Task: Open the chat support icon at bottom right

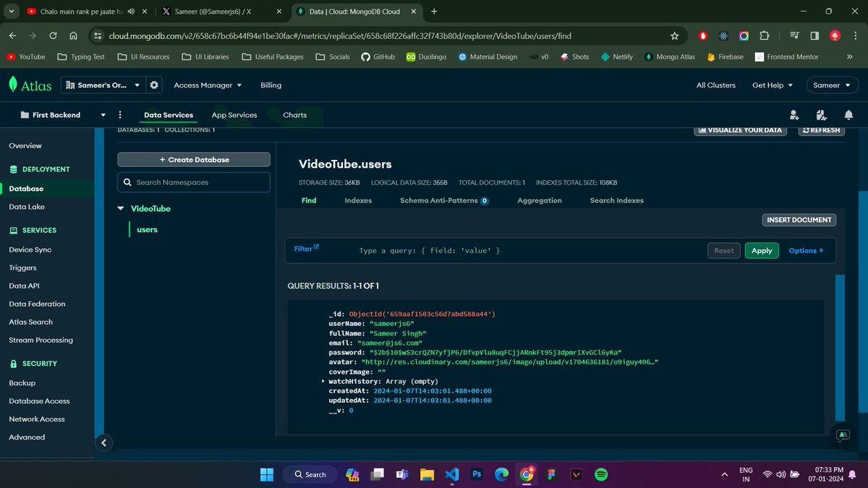Action: coord(843,435)
